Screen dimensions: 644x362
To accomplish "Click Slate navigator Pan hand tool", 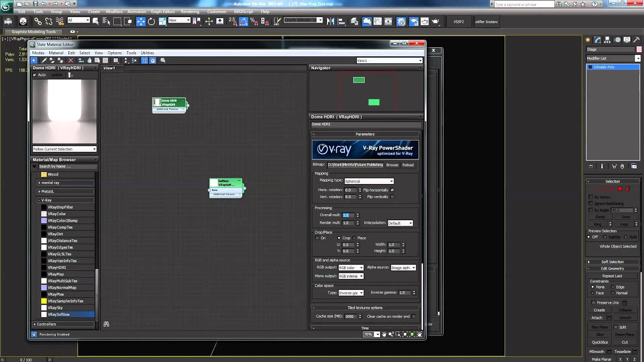I will tap(384, 334).
